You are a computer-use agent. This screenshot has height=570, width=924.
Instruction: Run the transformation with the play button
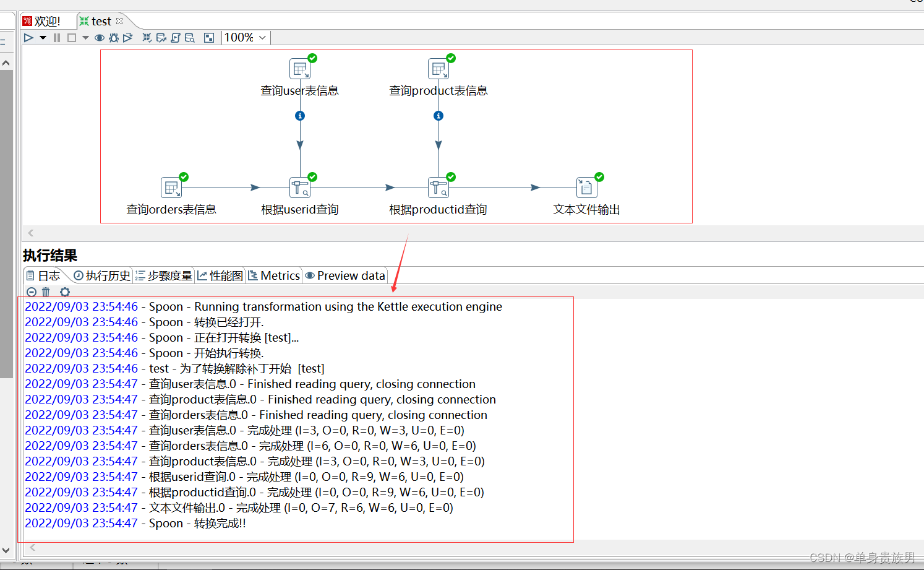click(x=28, y=38)
